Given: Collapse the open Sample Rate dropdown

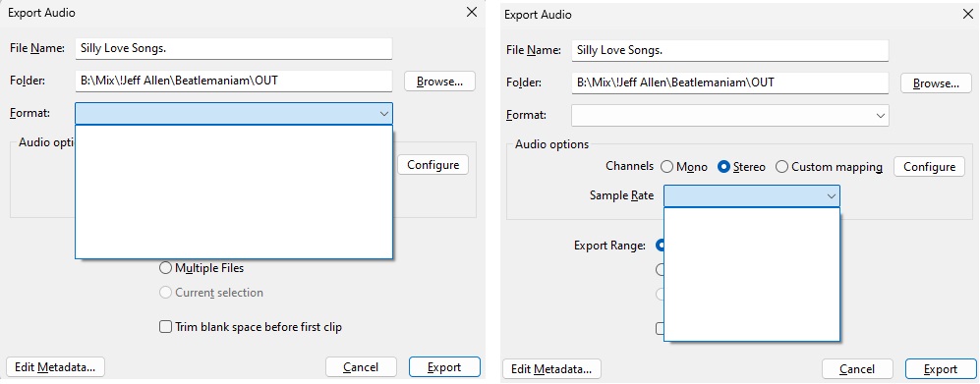Looking at the screenshot, I should (752, 195).
